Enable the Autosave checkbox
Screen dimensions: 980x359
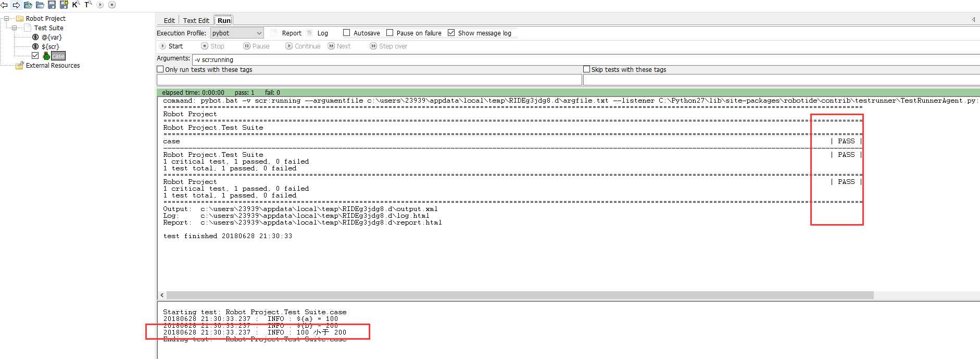(x=346, y=33)
